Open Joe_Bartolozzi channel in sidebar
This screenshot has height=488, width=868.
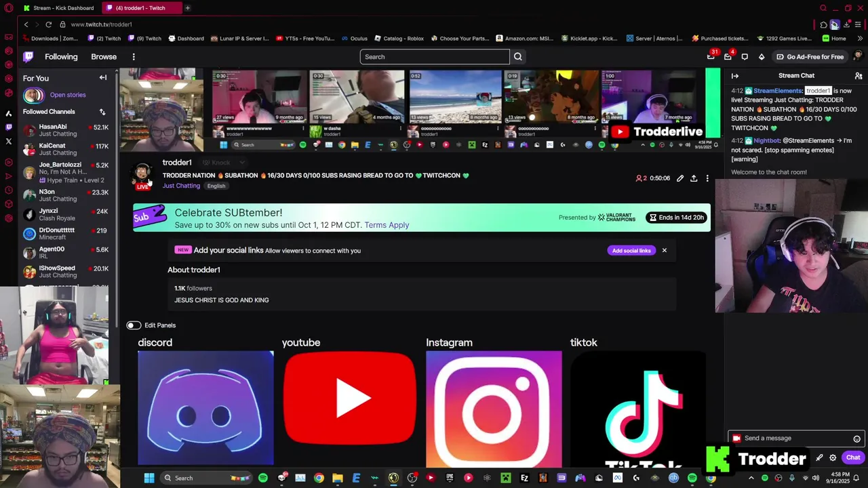[x=66, y=172]
